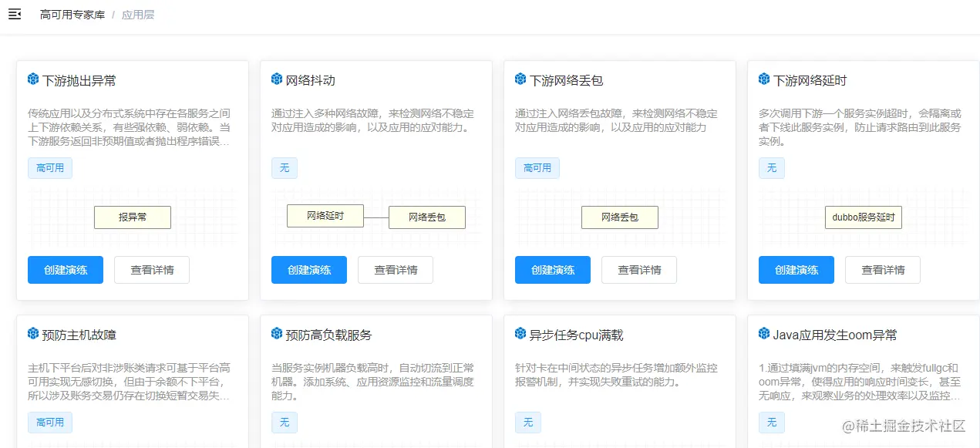
Task: Click the 下游抛出异常 description starting 传统应用以及分布式系统
Action: pyautogui.click(x=129, y=127)
